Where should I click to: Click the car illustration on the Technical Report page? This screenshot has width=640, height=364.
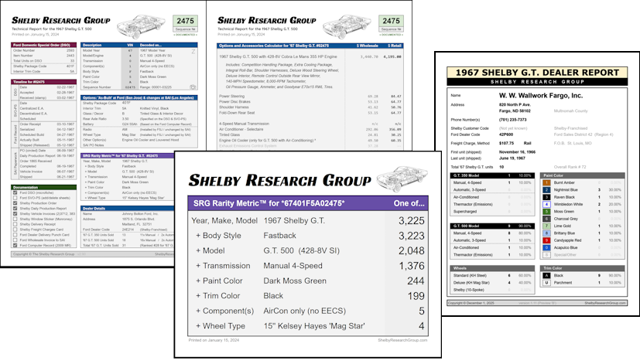coord(141,26)
